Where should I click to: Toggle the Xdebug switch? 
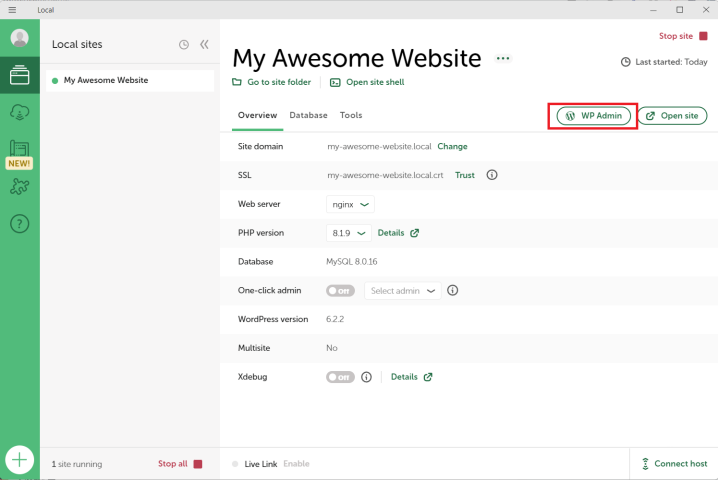[340, 377]
